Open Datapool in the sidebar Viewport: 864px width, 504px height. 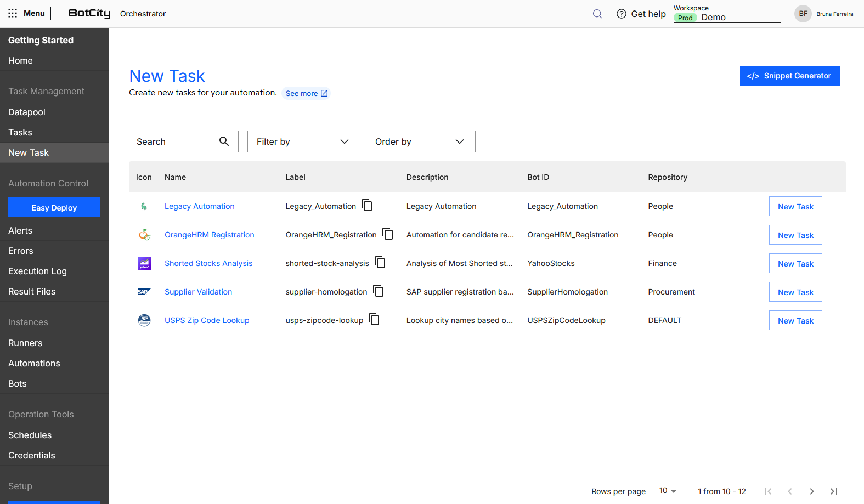click(54, 112)
